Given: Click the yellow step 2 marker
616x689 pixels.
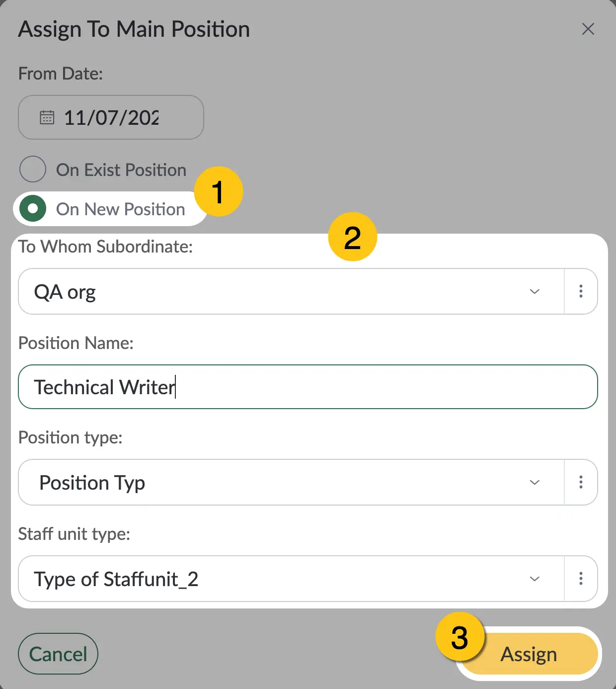Looking at the screenshot, I should pyautogui.click(x=353, y=237).
